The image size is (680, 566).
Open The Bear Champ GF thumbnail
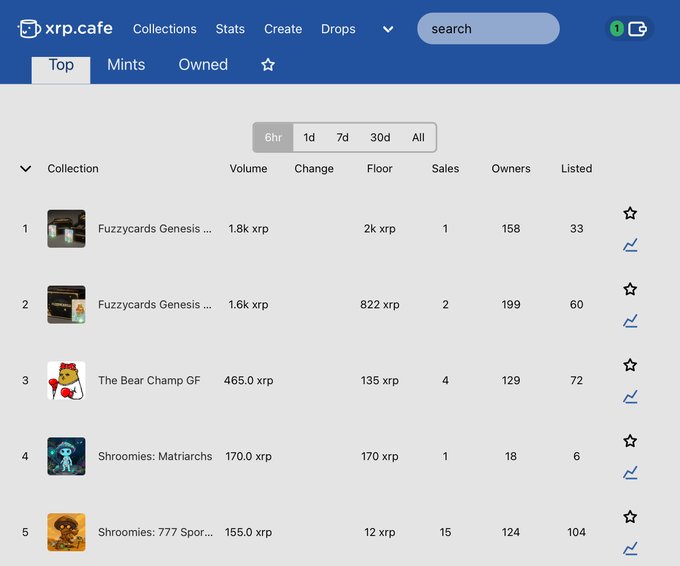[x=66, y=380]
